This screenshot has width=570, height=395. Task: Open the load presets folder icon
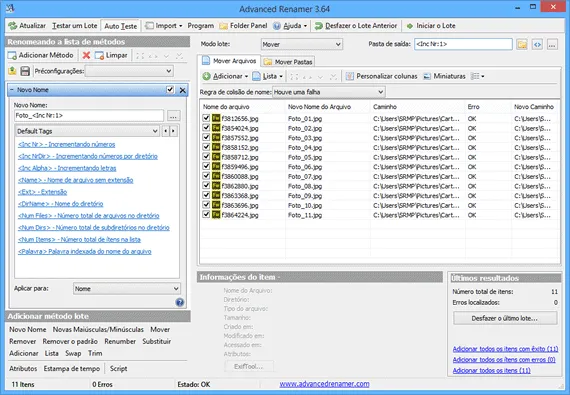[x=12, y=71]
